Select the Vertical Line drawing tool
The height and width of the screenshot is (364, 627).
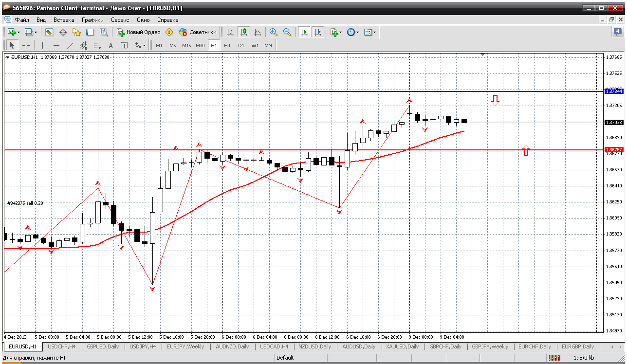(43, 45)
